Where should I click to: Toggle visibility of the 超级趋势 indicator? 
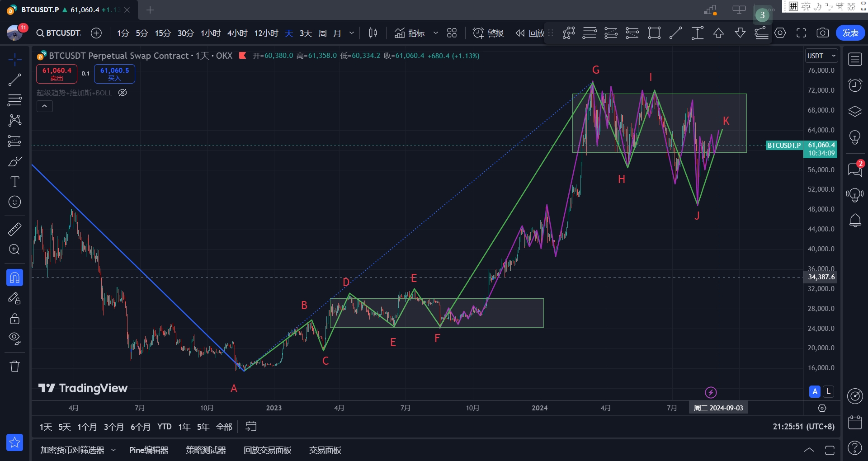(x=123, y=93)
